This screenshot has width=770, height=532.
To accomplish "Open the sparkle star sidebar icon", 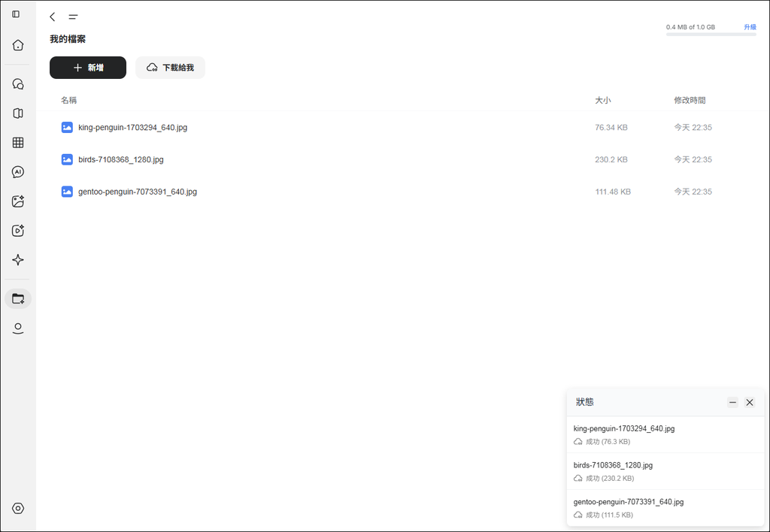I will [18, 260].
